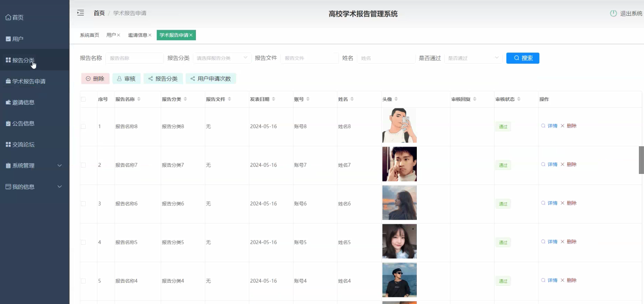644x304 pixels.
Task: Check the checkbox for row 报告名称7
Action: tap(83, 165)
